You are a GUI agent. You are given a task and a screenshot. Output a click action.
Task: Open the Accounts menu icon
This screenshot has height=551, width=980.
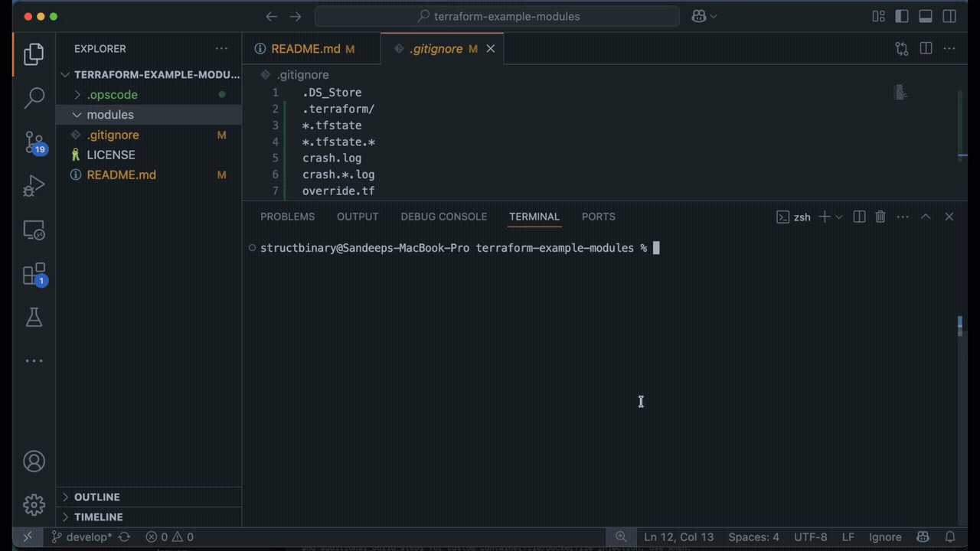tap(34, 461)
